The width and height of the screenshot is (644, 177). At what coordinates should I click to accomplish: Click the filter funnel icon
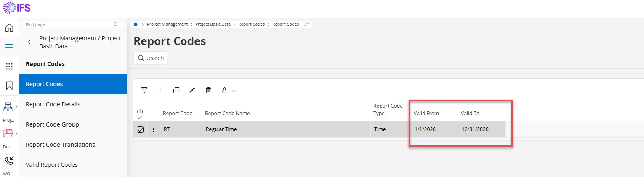(x=144, y=90)
